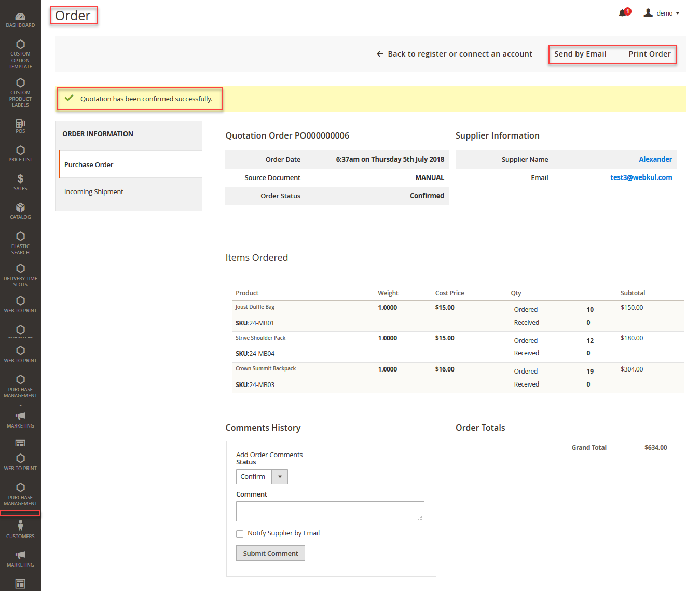700x591 pixels.
Task: Click inside the Comment text area
Action: (x=330, y=511)
